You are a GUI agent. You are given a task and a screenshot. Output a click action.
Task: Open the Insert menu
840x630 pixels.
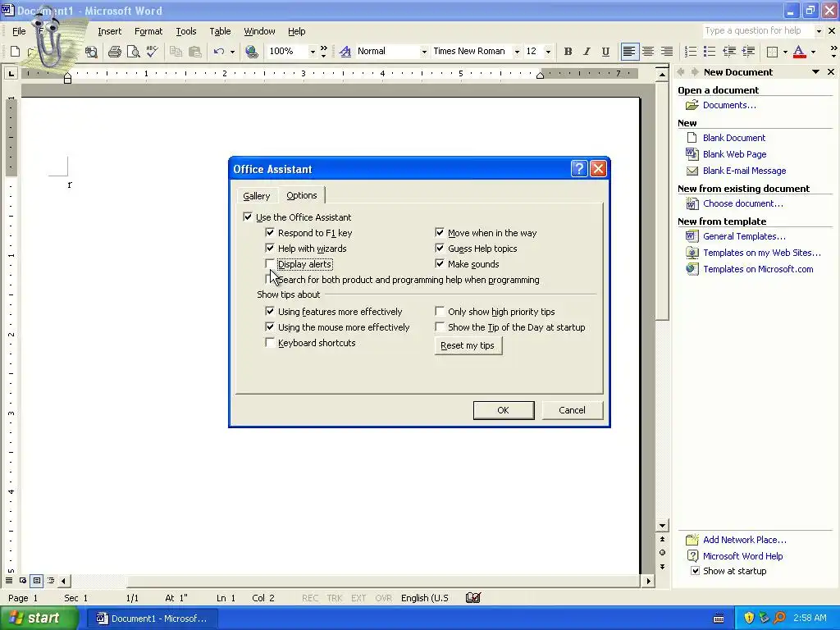click(109, 31)
